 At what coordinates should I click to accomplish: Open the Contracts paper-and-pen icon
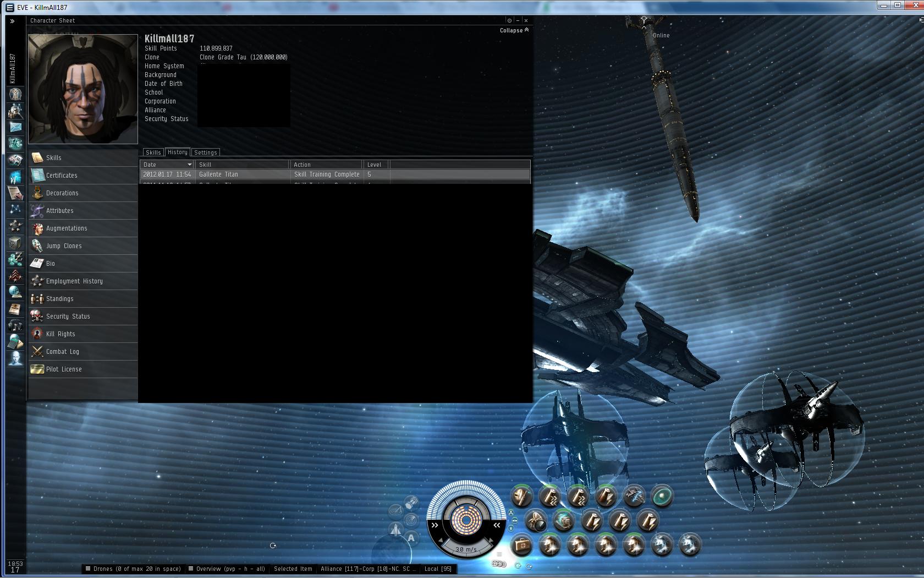coord(15,193)
